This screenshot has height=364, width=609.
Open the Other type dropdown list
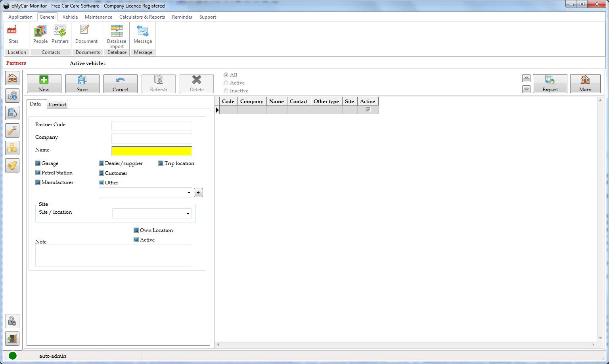[189, 193]
